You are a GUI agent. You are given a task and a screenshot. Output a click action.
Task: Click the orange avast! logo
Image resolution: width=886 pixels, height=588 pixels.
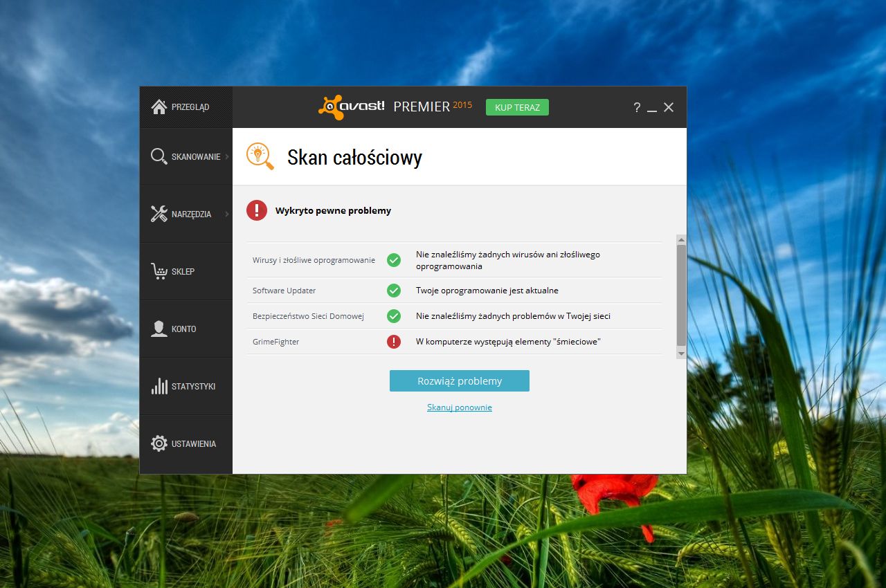pyautogui.click(x=352, y=107)
